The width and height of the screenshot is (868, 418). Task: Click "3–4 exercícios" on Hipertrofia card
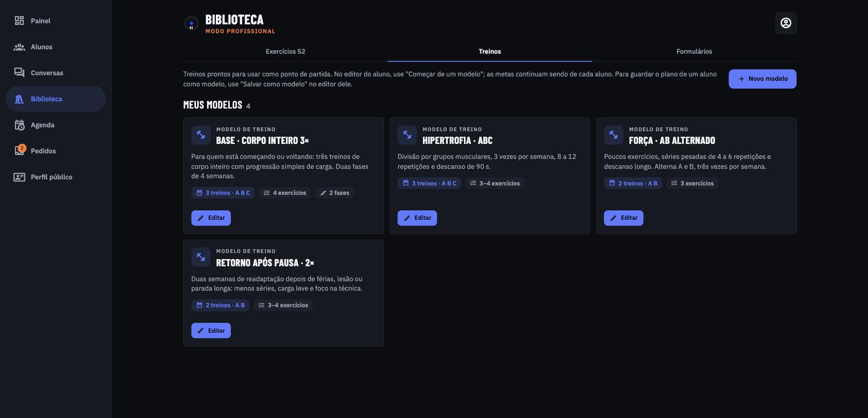coord(495,183)
